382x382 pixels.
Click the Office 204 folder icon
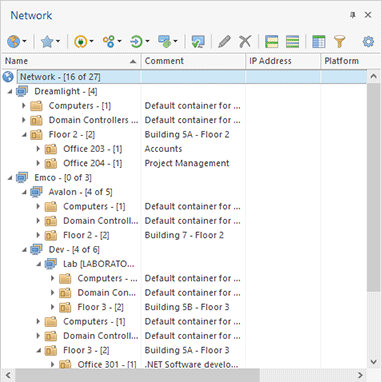pos(51,163)
